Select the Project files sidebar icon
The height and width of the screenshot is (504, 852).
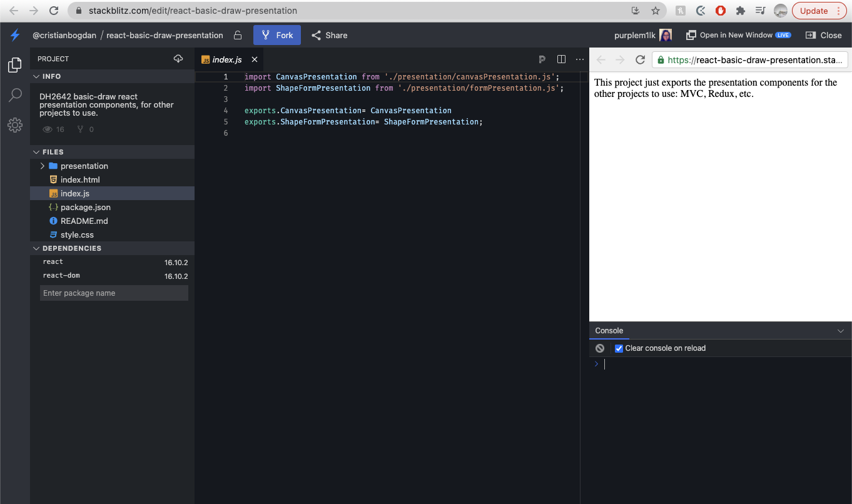14,64
